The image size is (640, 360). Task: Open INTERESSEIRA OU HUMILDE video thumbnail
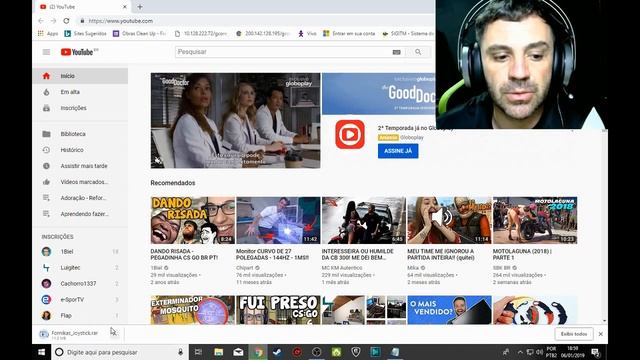[364, 220]
